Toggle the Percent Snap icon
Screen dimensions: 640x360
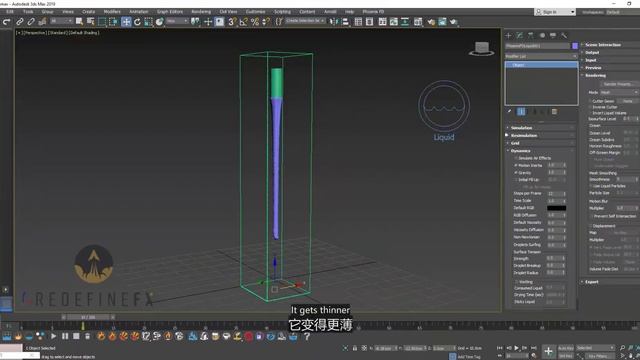[x=255, y=22]
